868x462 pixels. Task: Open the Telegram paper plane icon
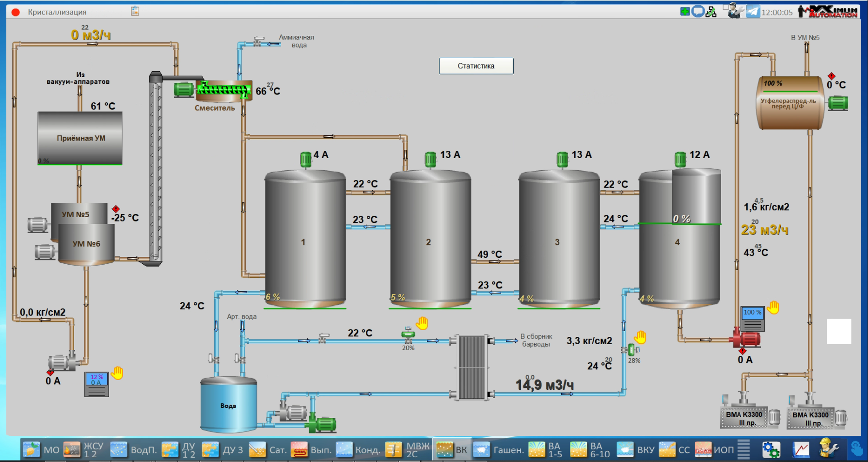[753, 12]
